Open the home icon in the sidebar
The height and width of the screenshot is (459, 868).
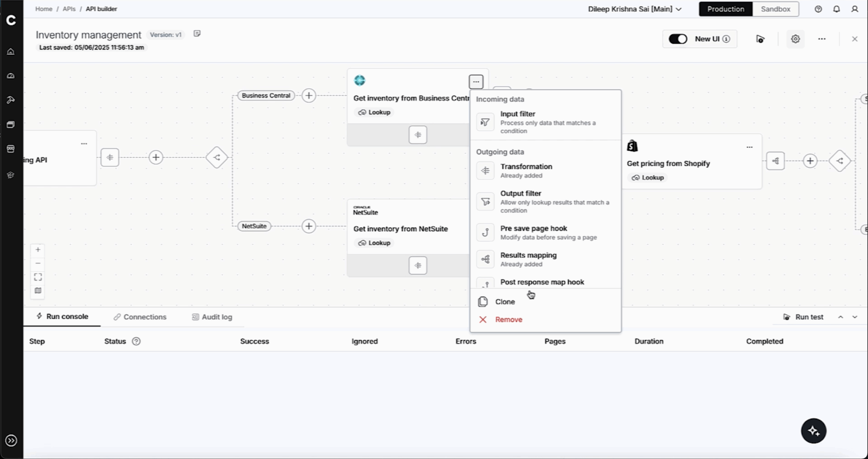pos(11,51)
